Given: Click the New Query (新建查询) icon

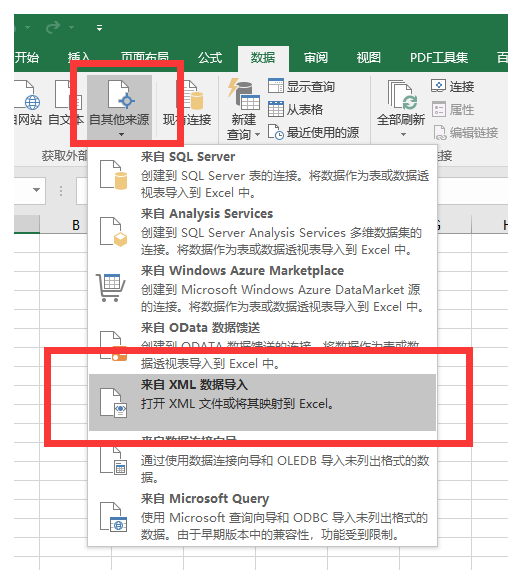Looking at the screenshot, I should 244,94.
